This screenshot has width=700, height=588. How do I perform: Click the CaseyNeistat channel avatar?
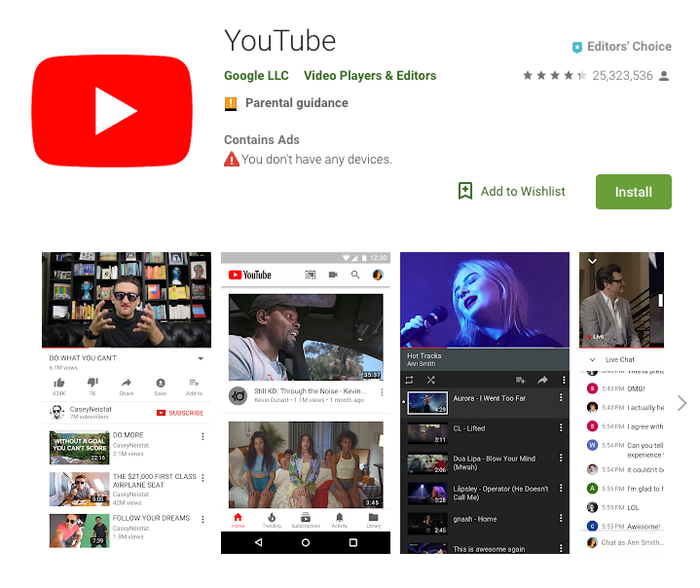[56, 412]
